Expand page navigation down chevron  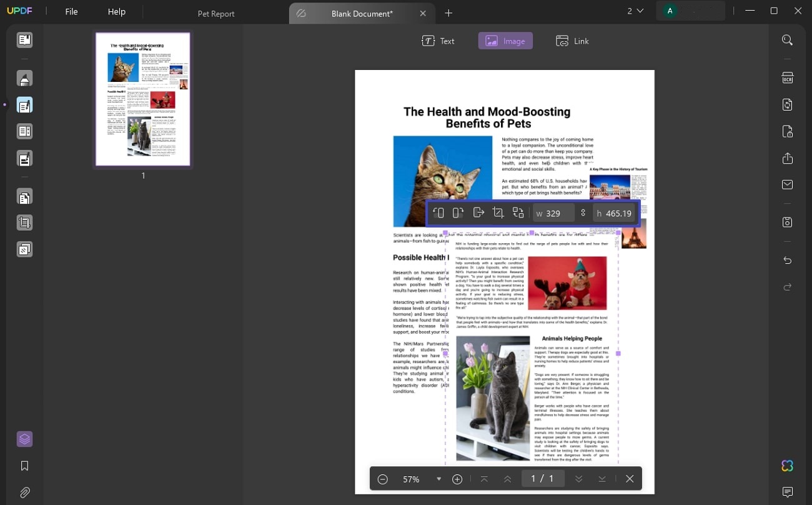579,479
